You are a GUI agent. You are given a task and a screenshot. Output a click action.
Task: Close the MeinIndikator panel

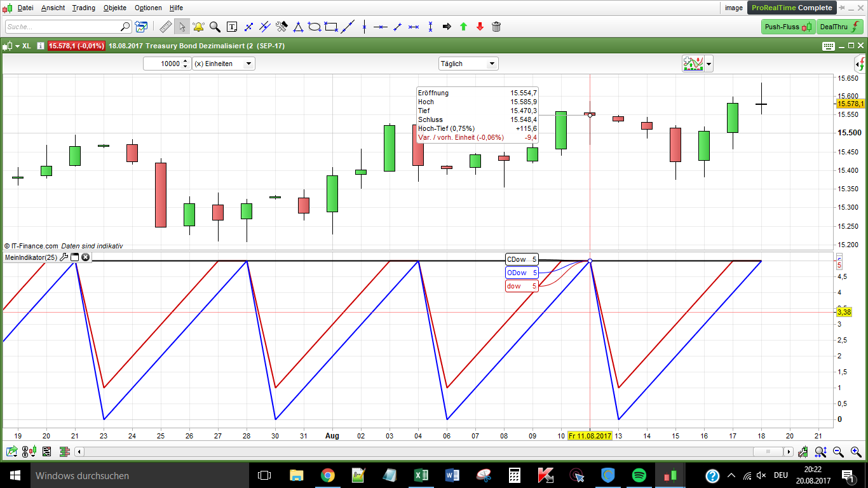click(x=85, y=257)
